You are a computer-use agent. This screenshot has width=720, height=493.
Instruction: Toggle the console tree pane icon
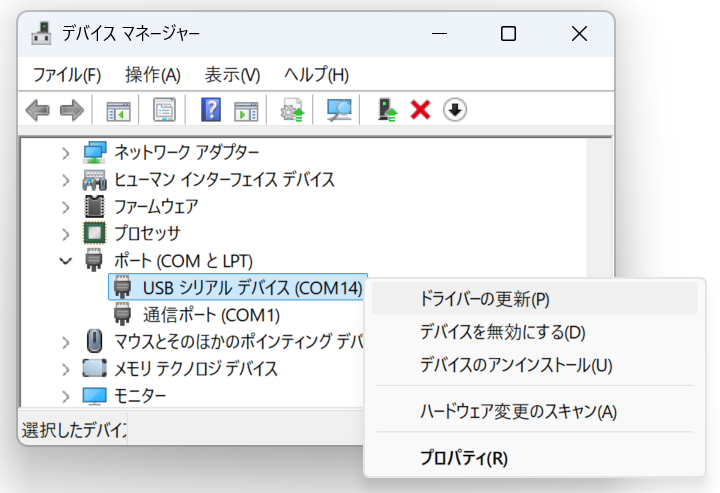pos(118,111)
